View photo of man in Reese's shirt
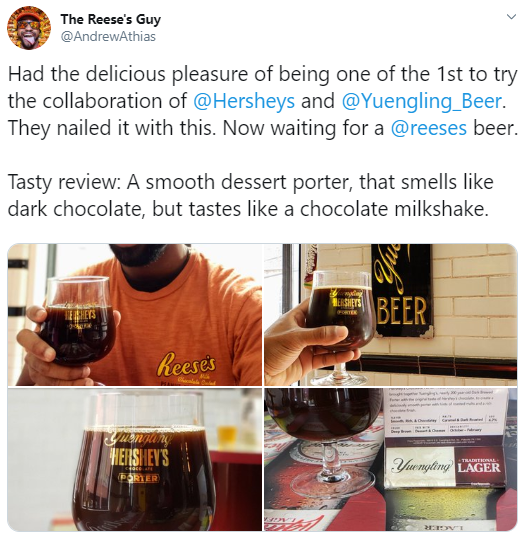The width and height of the screenshot is (531, 542). point(134,315)
